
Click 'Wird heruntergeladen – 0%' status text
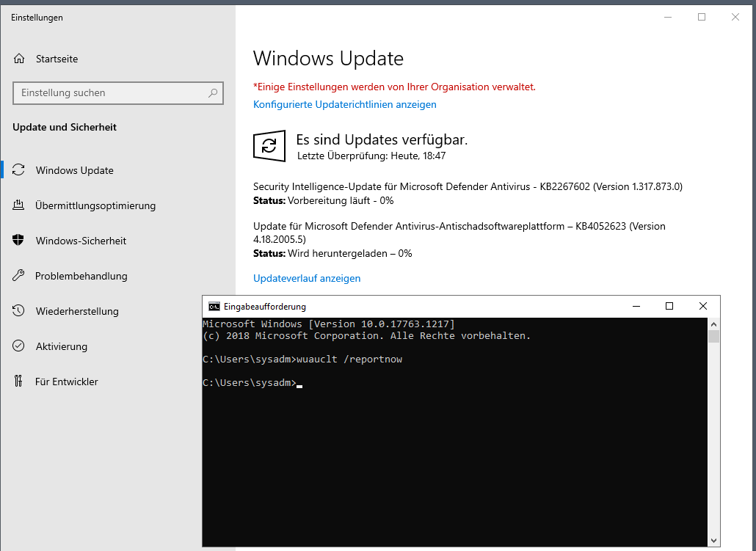(x=349, y=254)
